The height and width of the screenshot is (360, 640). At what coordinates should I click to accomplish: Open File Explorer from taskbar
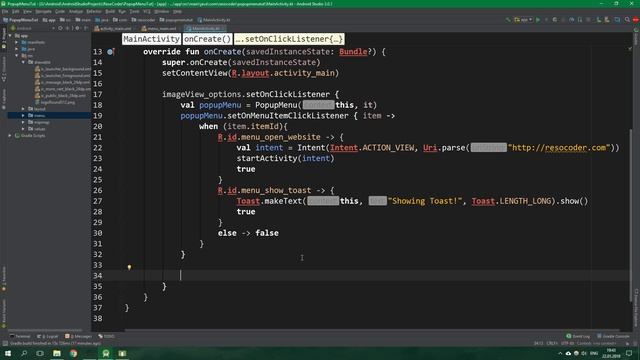pyautogui.click(x=57, y=353)
